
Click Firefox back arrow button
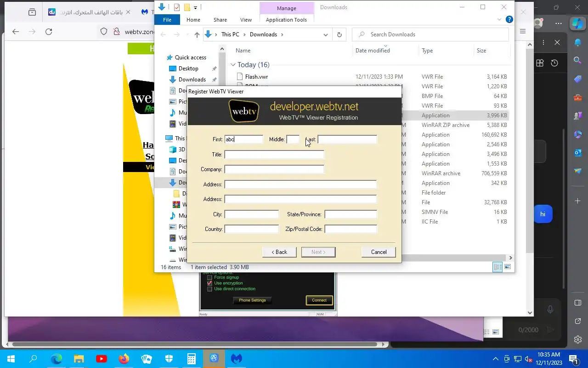(16, 32)
